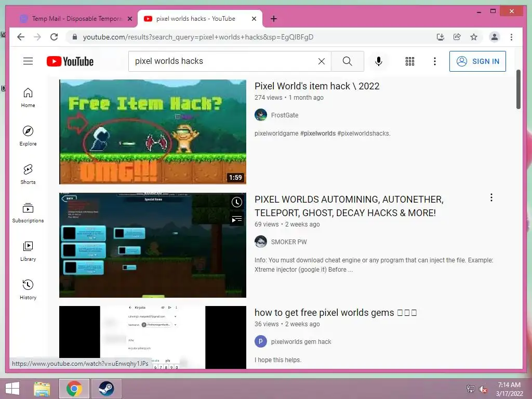Image resolution: width=532 pixels, height=399 pixels.
Task: Open Shorts in sidebar
Action: click(28, 175)
